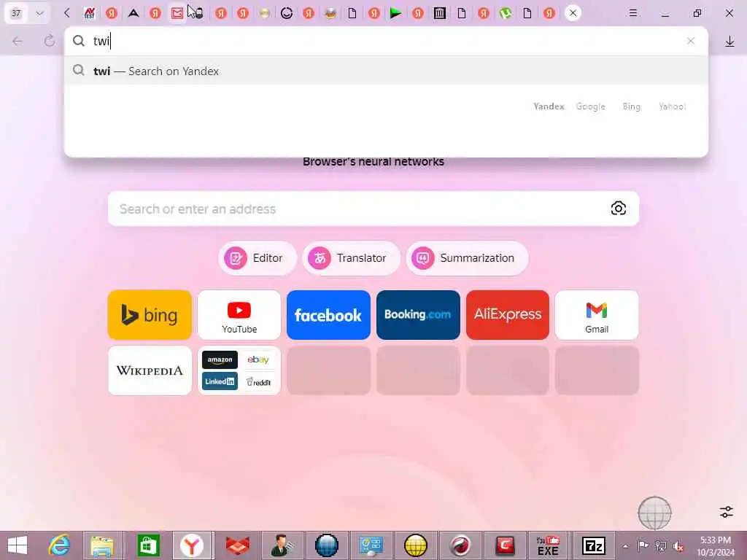Open the AliExpress tile
Viewport: 747px width, 560px height.
pos(508,315)
